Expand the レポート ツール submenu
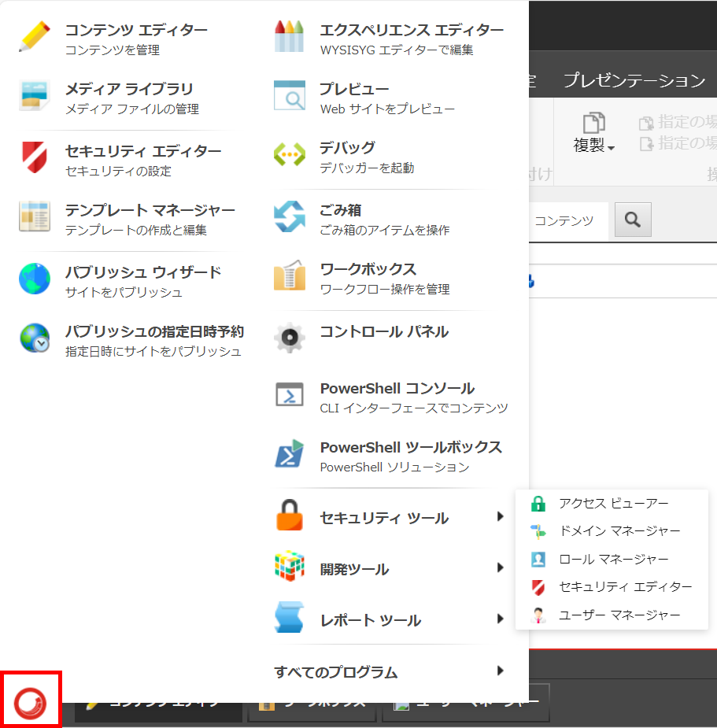717x728 pixels. [501, 619]
